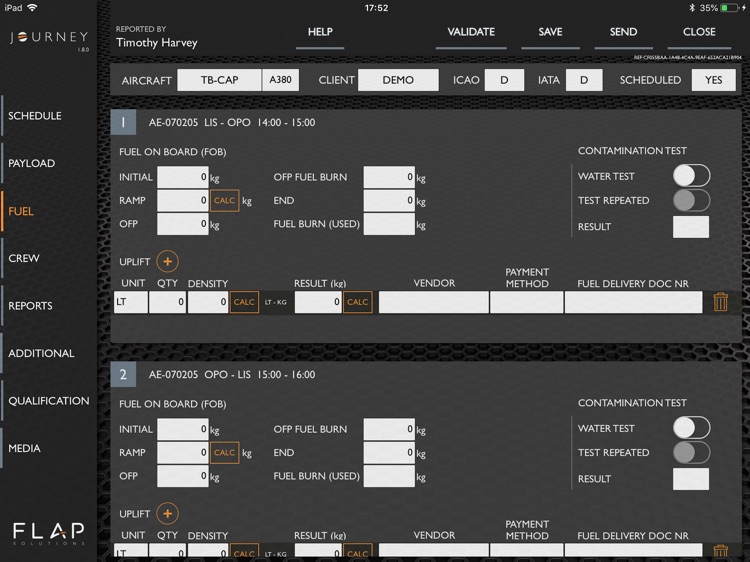Screen dimensions: 750x562
Task: Toggle LT - KG conversion in flight 1
Action: tap(276, 302)
